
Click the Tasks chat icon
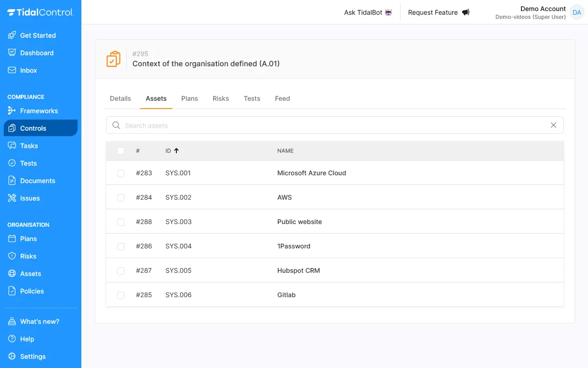(x=12, y=146)
